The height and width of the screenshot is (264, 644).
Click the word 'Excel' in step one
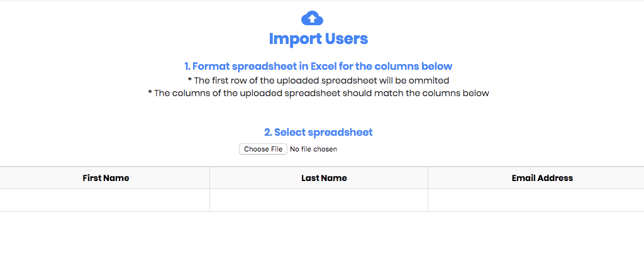click(x=324, y=66)
